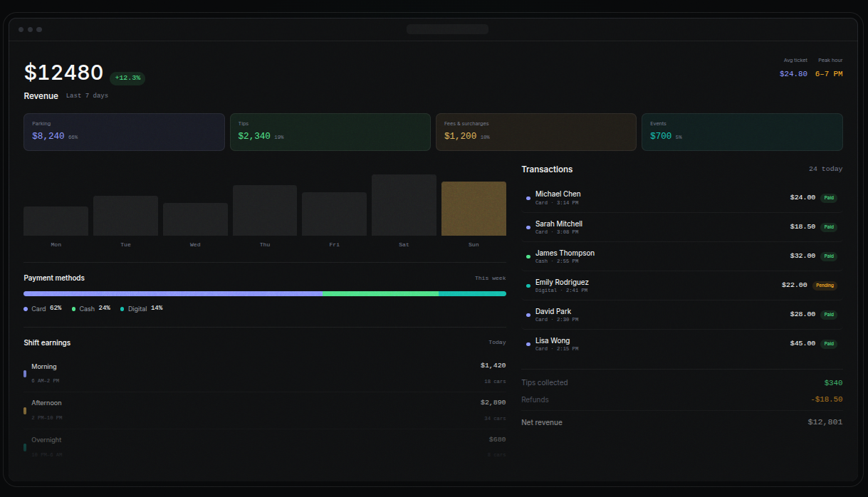Click the Refunds -$18.50 value
868x497 pixels.
827,399
